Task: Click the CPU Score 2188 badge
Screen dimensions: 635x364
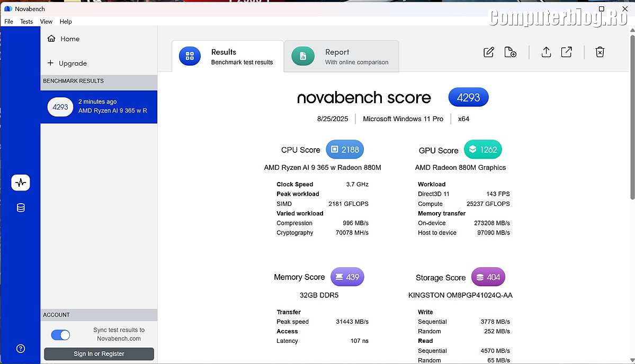Action: pos(345,150)
